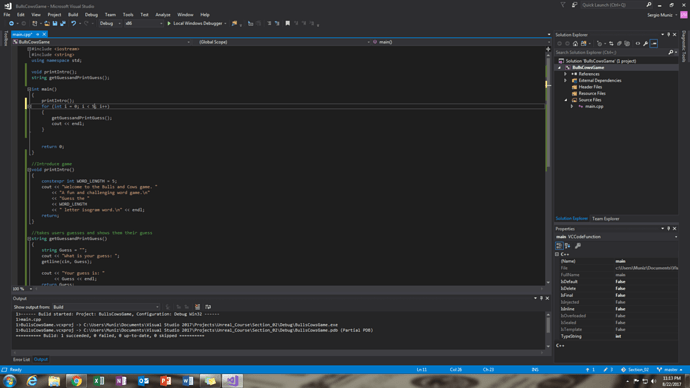This screenshot has width=690, height=388.
Task: Switch to the Output tab
Action: click(x=40, y=359)
